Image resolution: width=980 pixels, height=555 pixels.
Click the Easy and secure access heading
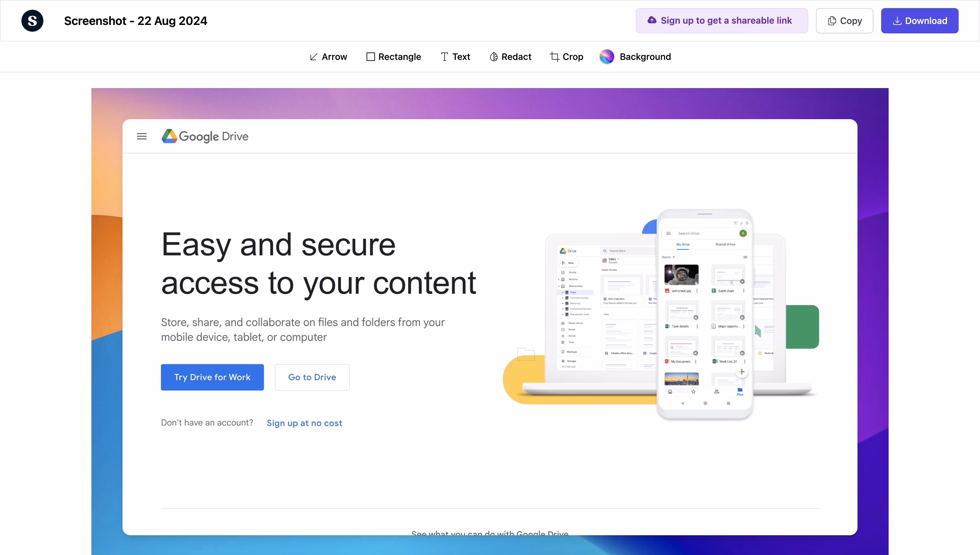point(318,263)
